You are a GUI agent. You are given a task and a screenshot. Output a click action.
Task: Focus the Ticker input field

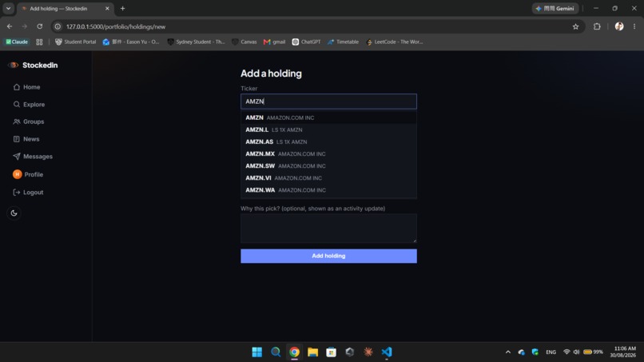(328, 101)
